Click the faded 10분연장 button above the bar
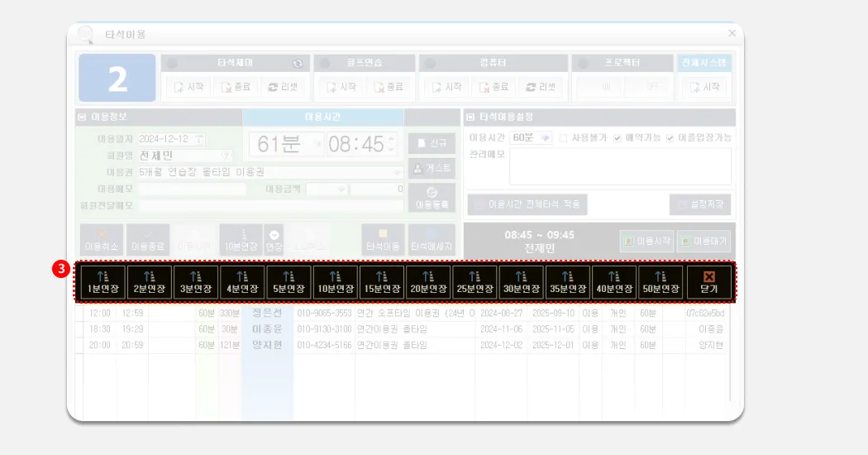The width and height of the screenshot is (868, 455). [241, 240]
